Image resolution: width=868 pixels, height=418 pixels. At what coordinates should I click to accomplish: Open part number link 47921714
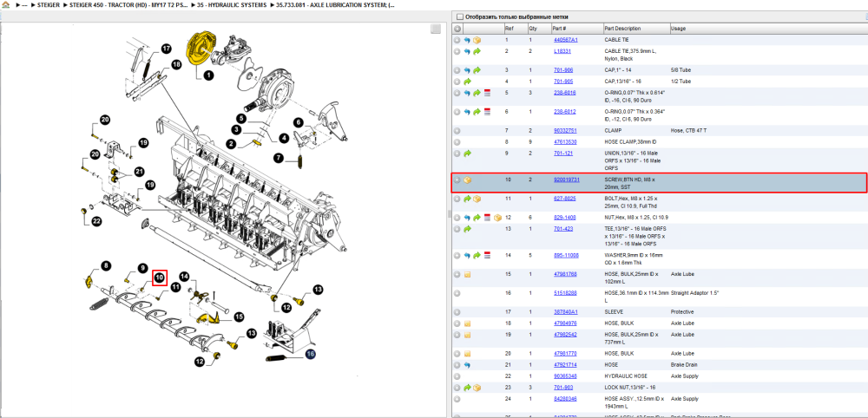click(x=565, y=365)
